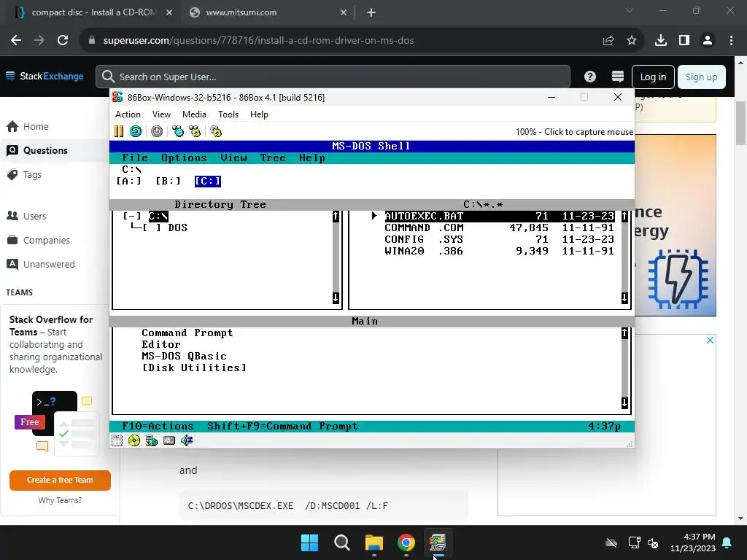Screen dimensions: 747x560
Task: Pause emulation in 86Box toolbar
Action: point(119,131)
